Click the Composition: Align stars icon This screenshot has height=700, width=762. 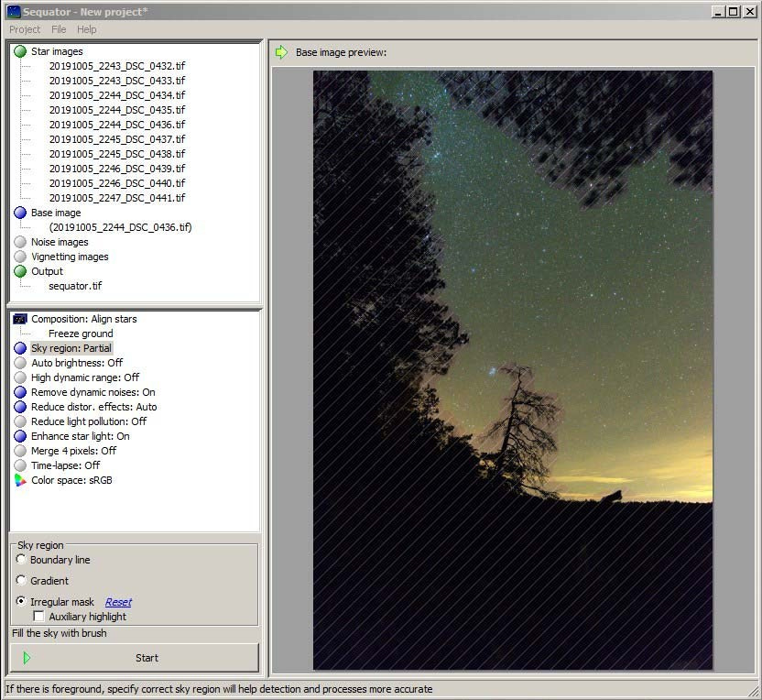pos(20,319)
